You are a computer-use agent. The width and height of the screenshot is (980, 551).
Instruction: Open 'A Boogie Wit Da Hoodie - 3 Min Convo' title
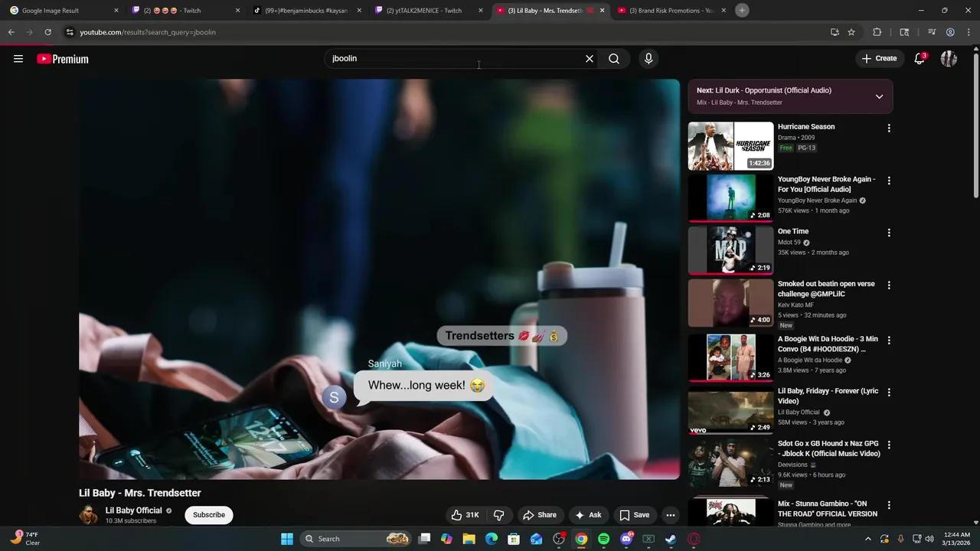[x=828, y=344]
